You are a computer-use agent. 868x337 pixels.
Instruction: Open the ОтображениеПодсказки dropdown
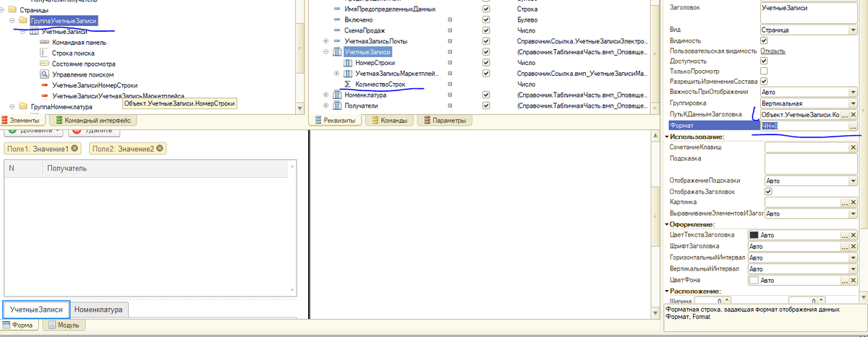[x=853, y=181]
